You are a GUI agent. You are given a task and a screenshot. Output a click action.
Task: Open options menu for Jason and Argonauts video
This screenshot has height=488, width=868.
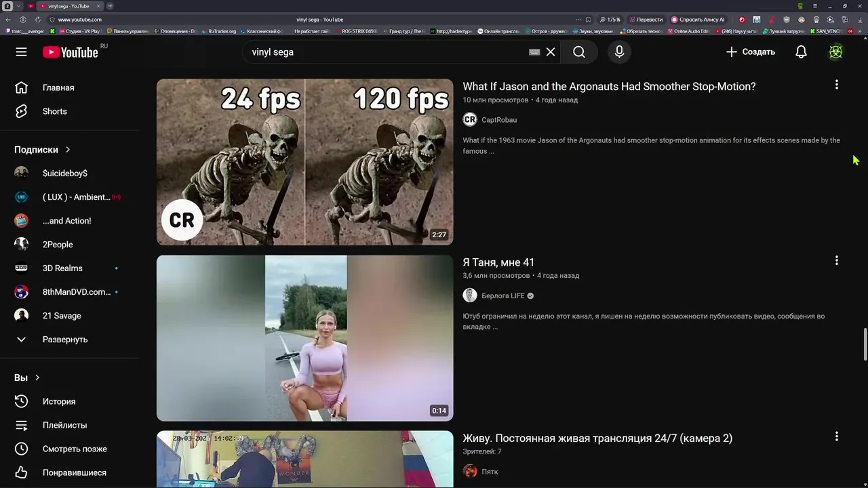tap(836, 85)
